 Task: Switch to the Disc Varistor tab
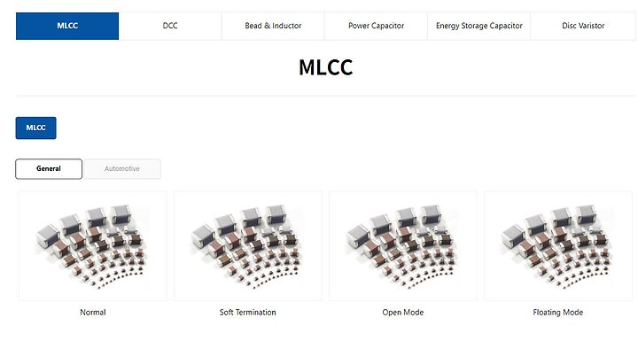pos(583,26)
